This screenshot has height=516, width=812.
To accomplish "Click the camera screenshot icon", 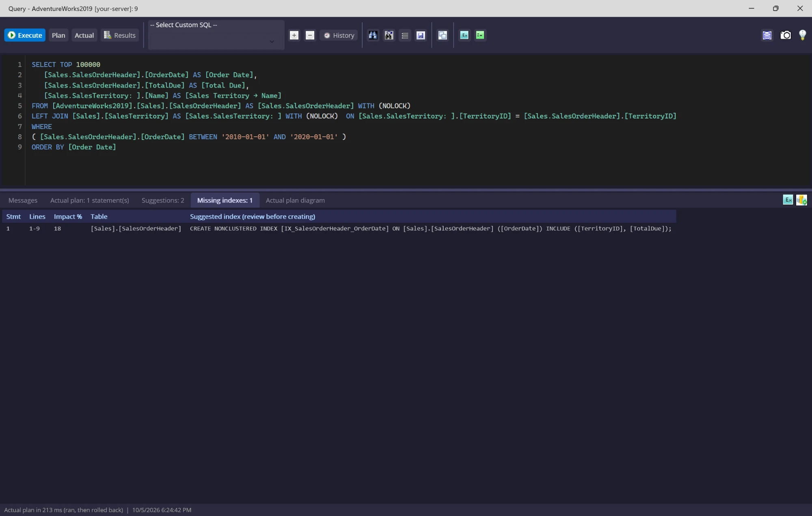I will tap(786, 35).
